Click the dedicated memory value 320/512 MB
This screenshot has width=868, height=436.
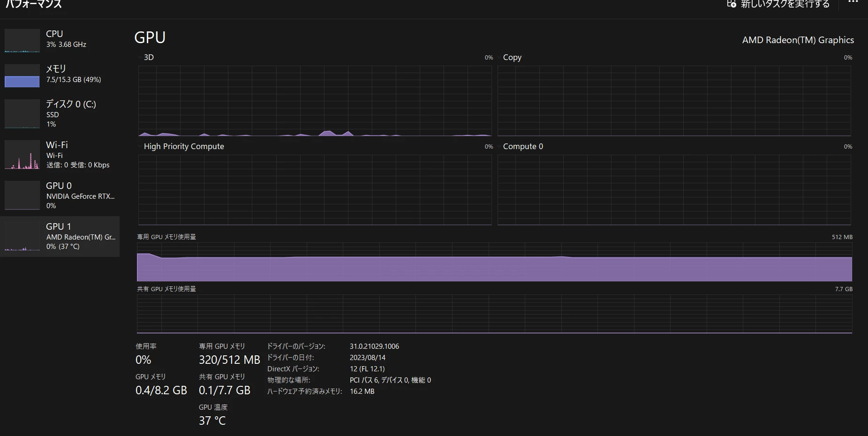(229, 360)
